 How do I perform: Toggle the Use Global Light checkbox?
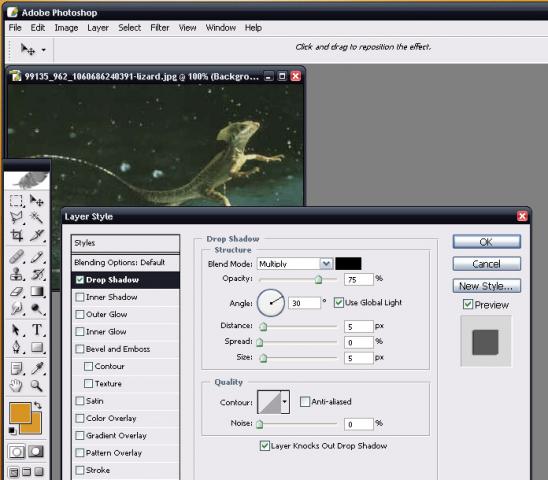point(338,303)
